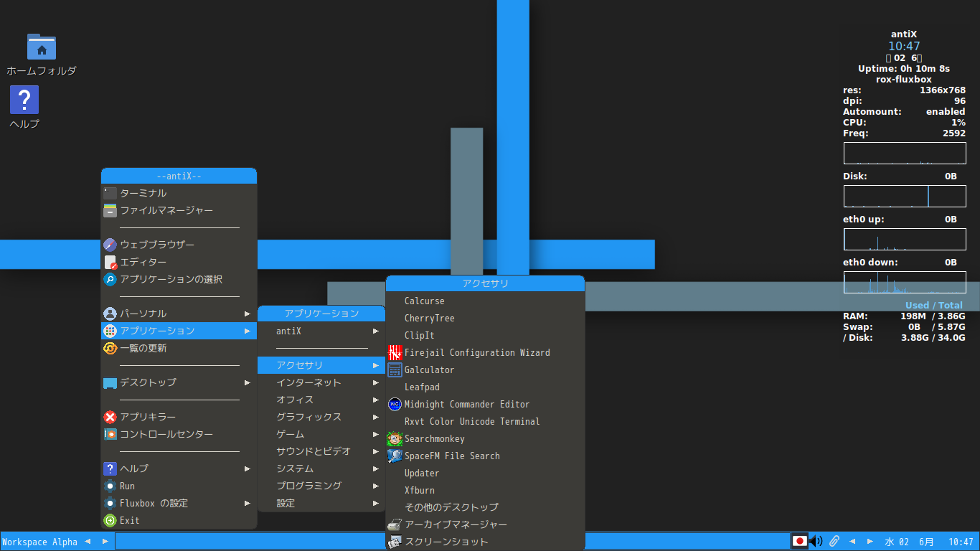The image size is (980, 551).
Task: Expand the デスクトップ submenu arrow
Action: point(248,382)
